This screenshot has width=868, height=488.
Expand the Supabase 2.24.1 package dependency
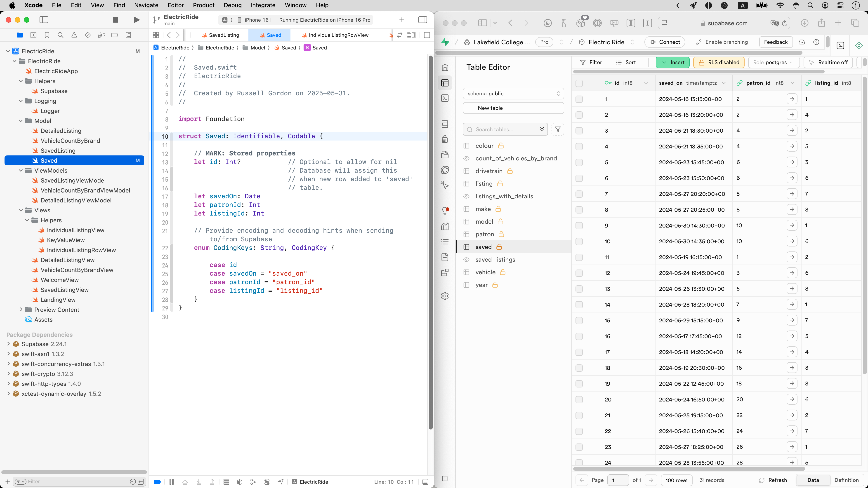pos(8,344)
